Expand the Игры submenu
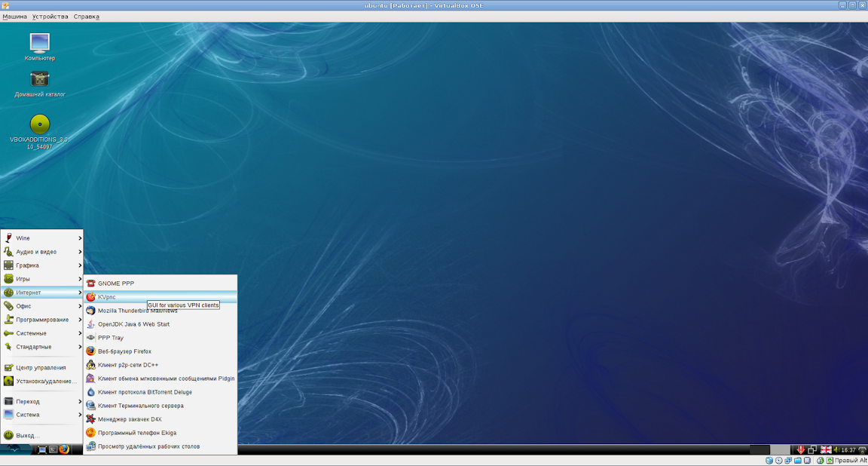 42,279
